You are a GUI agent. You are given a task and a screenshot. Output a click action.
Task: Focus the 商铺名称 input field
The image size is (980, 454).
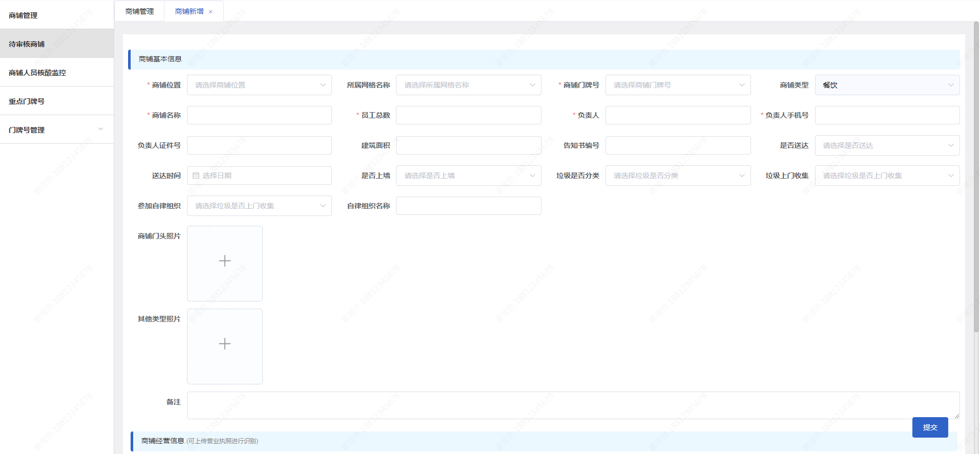[259, 115]
